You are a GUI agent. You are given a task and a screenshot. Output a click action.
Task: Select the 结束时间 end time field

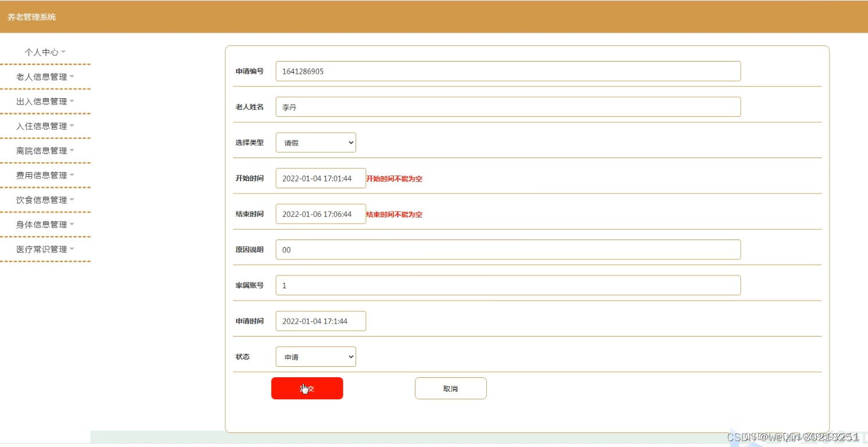[x=320, y=214]
